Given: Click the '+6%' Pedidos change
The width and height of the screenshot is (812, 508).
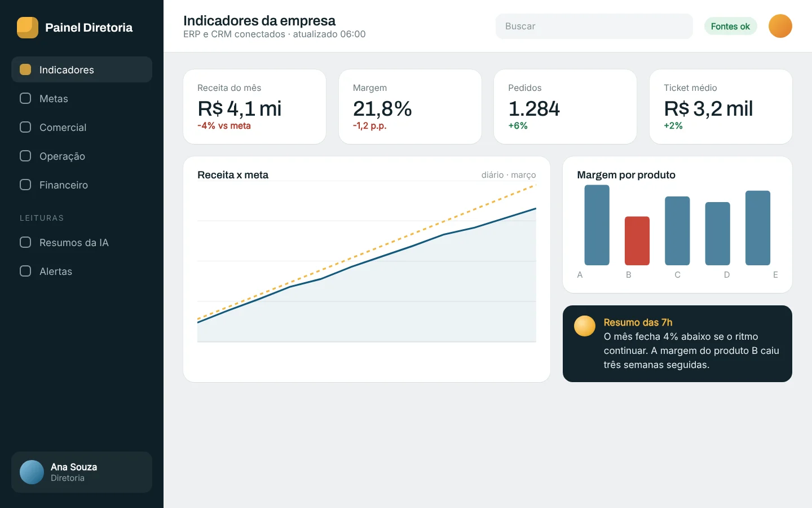Looking at the screenshot, I should 518,126.
